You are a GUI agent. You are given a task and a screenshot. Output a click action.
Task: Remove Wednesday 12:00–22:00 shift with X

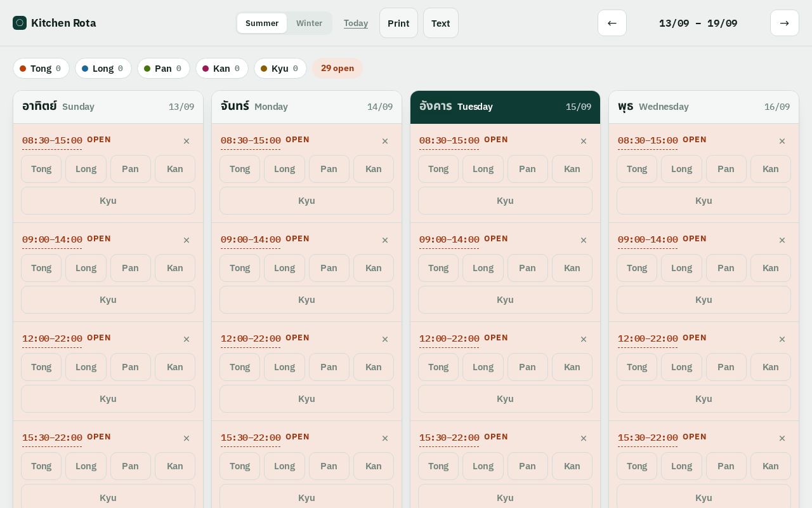point(782,339)
